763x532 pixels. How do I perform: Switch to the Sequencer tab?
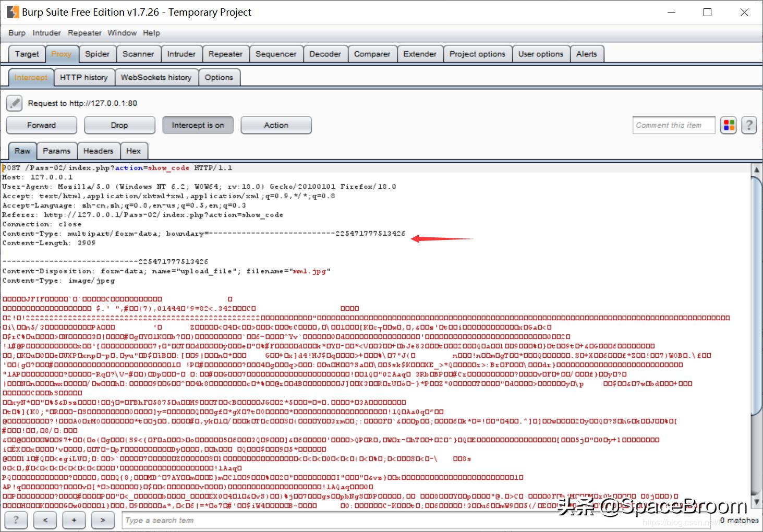click(276, 54)
